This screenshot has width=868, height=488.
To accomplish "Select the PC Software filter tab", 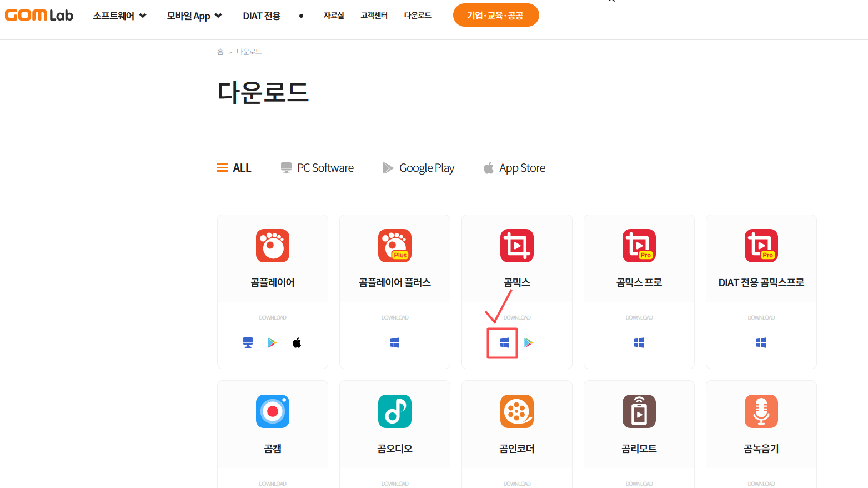I will coord(317,168).
